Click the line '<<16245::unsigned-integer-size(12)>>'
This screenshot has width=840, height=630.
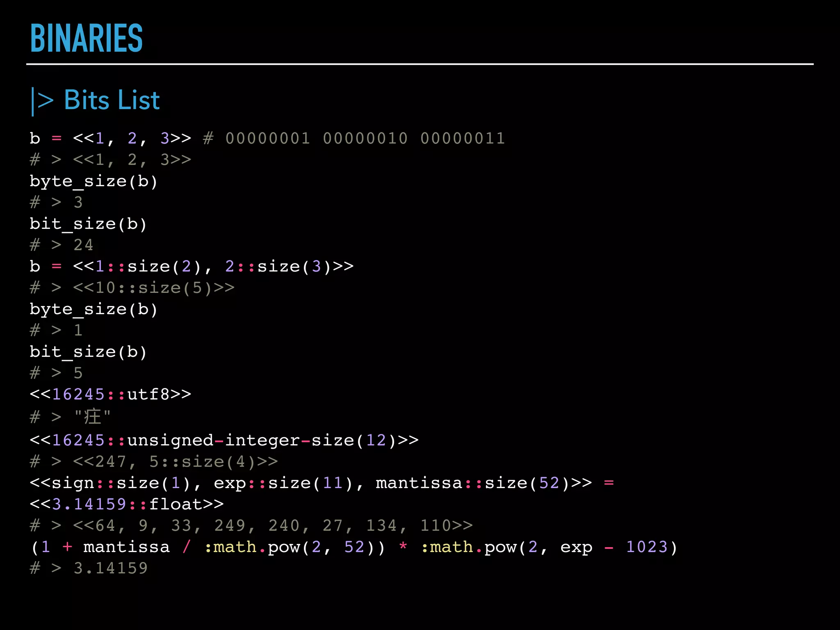[x=224, y=441]
